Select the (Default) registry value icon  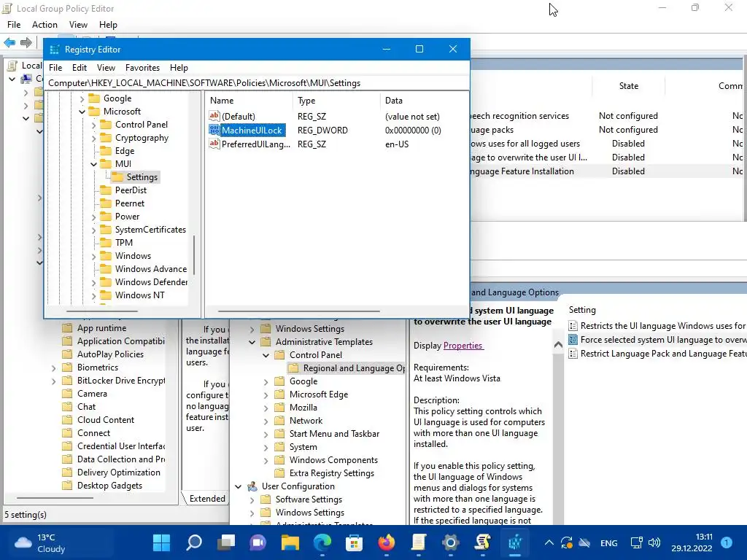tap(214, 116)
